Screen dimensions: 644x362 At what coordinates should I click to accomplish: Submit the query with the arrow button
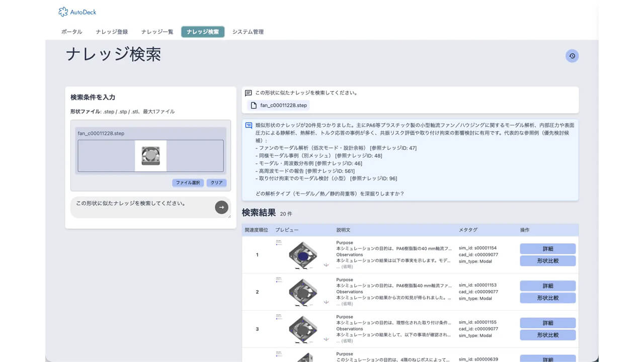tap(221, 207)
